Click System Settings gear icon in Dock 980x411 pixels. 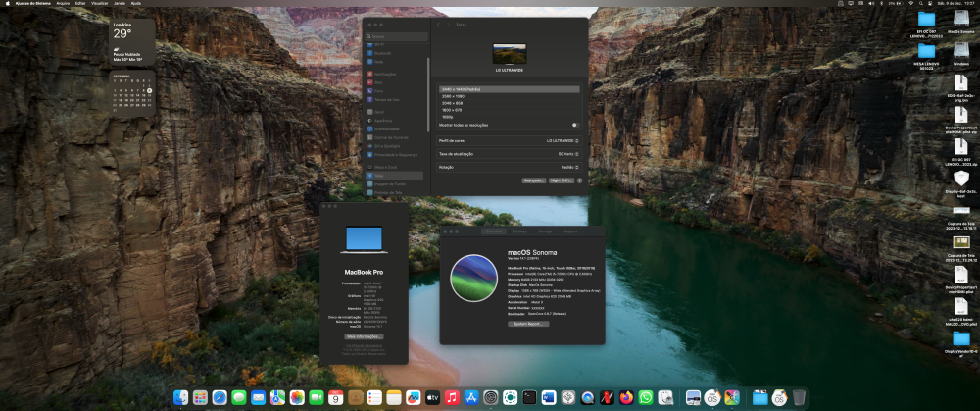[x=491, y=397]
